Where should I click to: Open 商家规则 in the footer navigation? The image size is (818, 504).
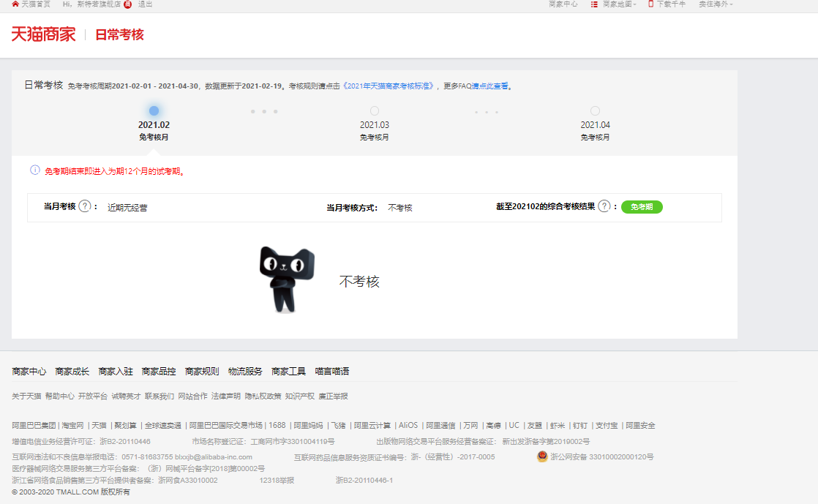[203, 372]
